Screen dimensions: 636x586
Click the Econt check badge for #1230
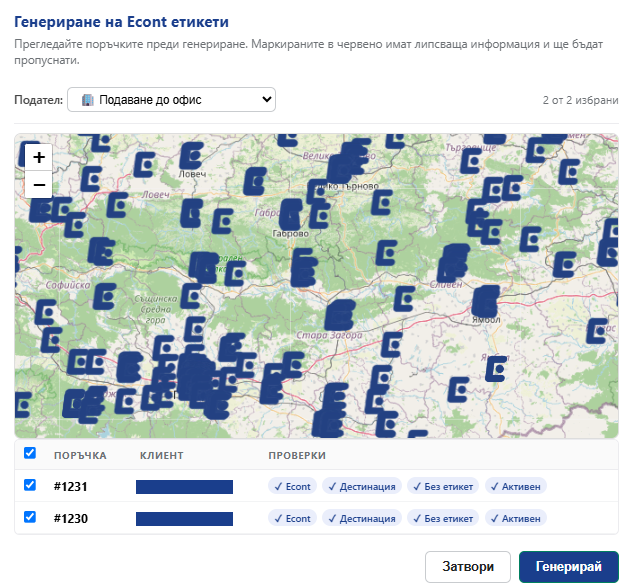click(292, 518)
